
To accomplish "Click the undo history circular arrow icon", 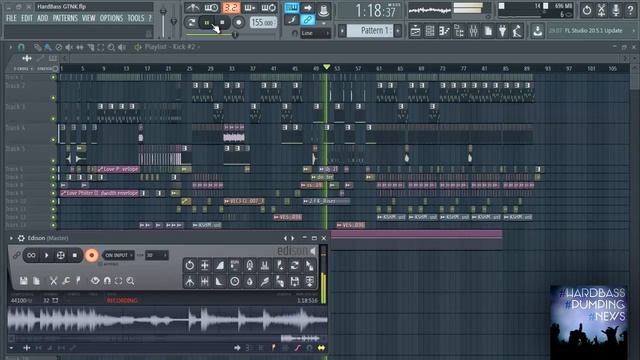I will point(587,10).
